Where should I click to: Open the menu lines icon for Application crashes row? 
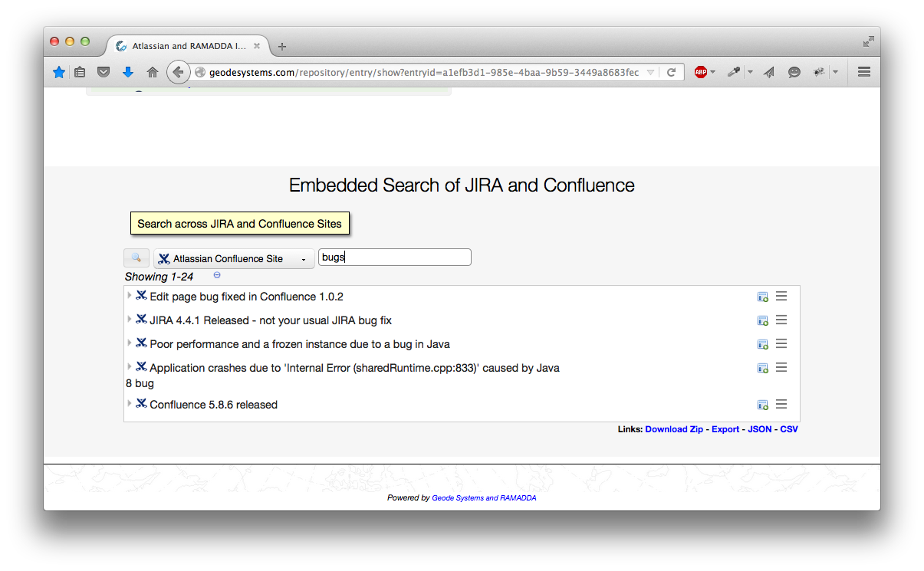point(781,368)
